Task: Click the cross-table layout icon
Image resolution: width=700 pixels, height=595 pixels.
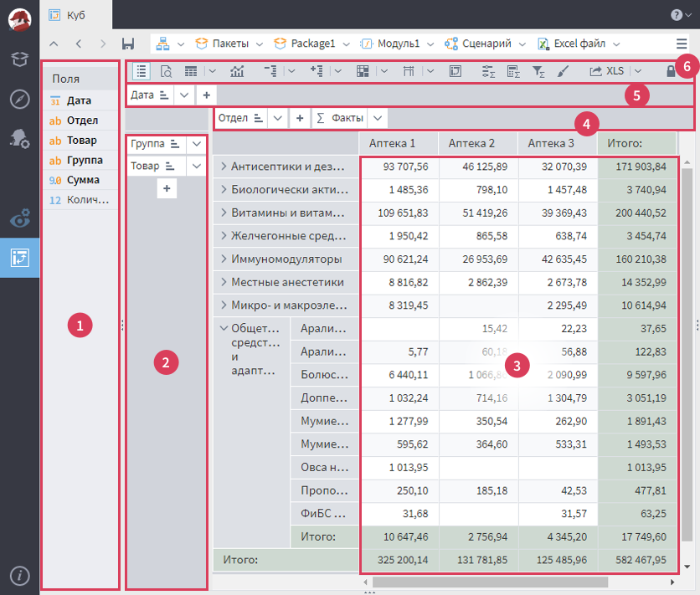Action: (363, 71)
